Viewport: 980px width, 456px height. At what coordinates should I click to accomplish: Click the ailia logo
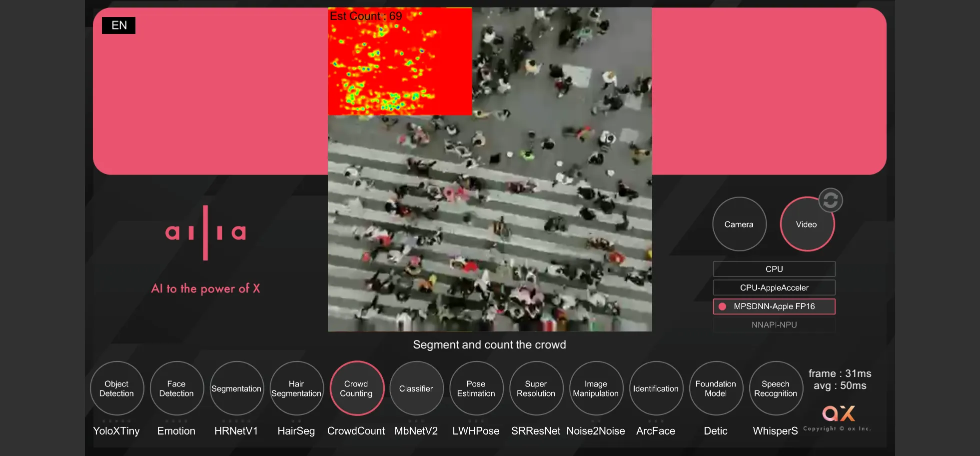pyautogui.click(x=205, y=232)
